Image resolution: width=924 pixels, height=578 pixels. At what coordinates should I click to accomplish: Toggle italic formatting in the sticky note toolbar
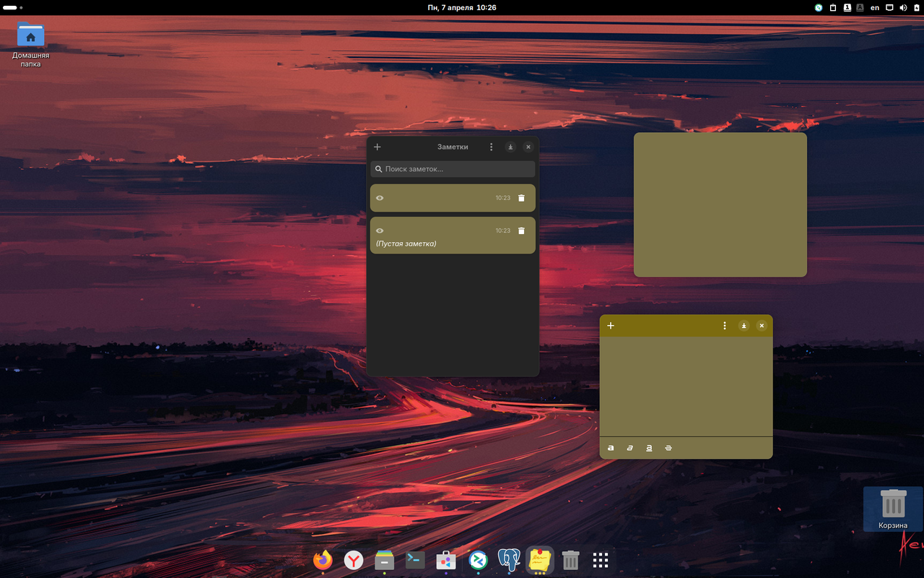coord(629,448)
